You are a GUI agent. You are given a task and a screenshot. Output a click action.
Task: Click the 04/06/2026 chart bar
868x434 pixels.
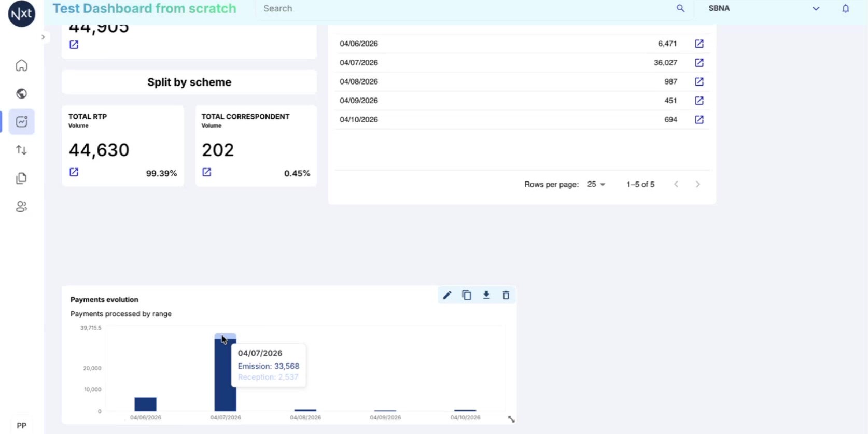145,404
